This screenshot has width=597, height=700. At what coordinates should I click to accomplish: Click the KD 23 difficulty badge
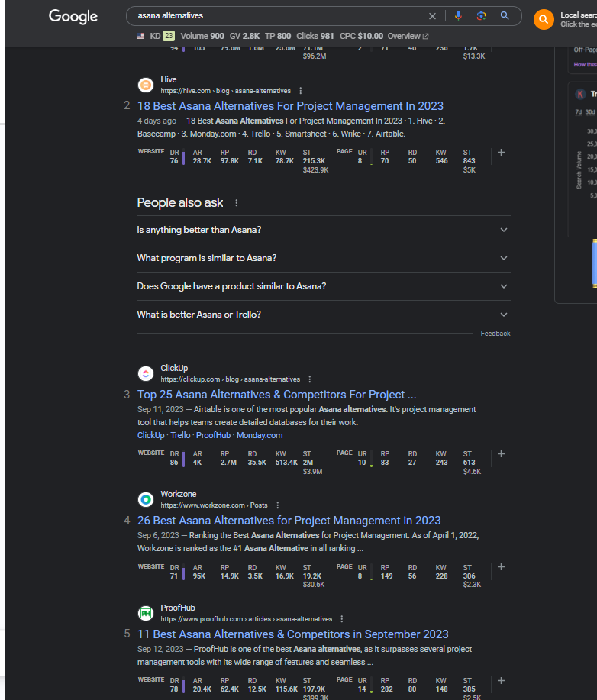click(169, 36)
